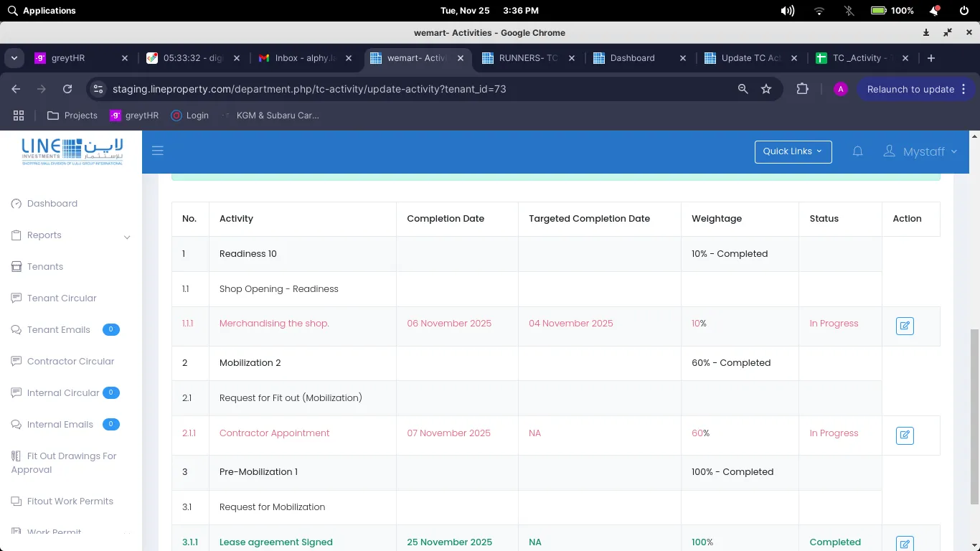Click the page vertical scrollbar
Viewport: 980px width, 551px height.
click(x=974, y=416)
